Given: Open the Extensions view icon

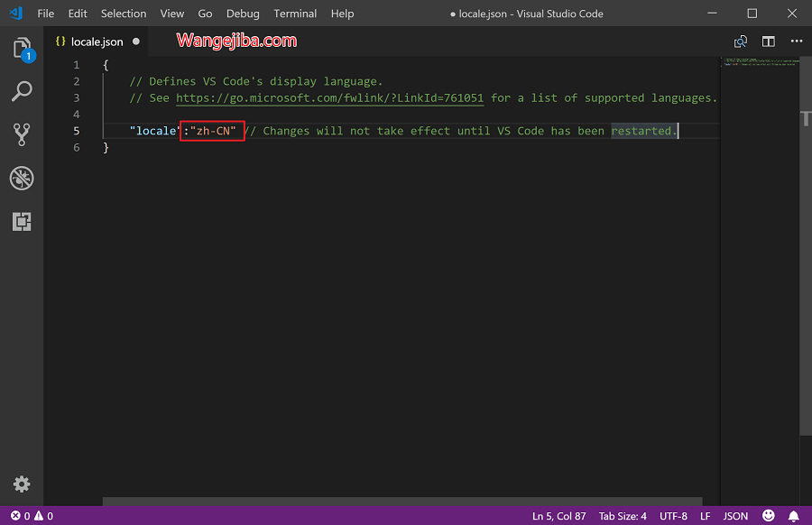Looking at the screenshot, I should [22, 221].
